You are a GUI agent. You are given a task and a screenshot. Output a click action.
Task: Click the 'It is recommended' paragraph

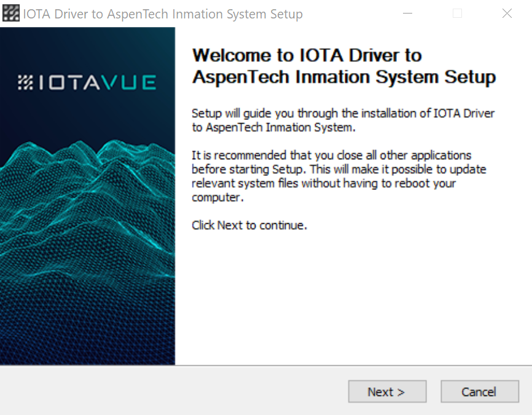338,176
